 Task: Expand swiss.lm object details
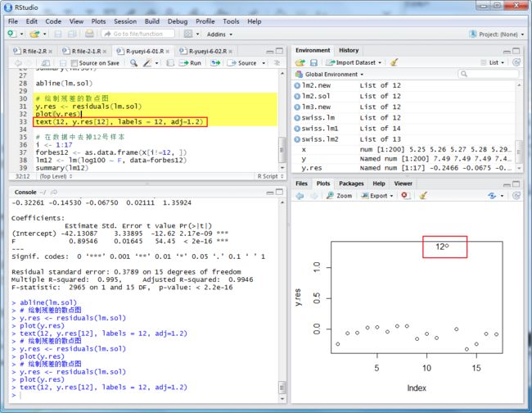(297, 118)
